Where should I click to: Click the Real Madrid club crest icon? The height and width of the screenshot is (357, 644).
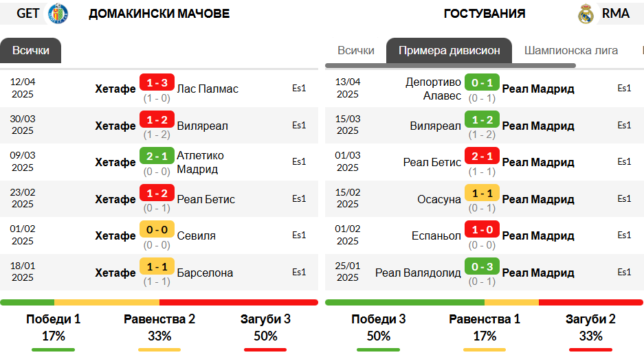(586, 14)
